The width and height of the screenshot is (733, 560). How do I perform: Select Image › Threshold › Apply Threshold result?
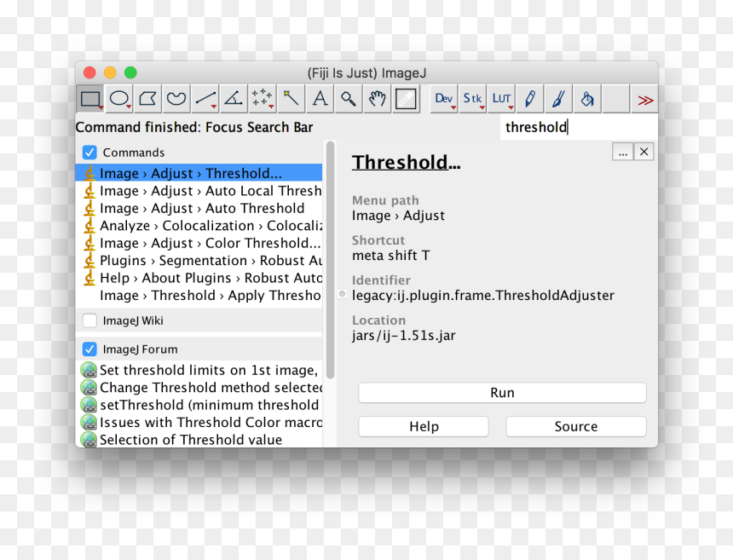(x=199, y=296)
